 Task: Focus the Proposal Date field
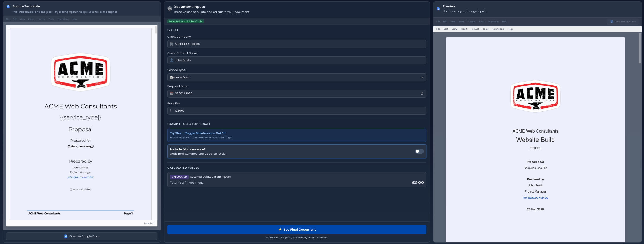(297, 94)
